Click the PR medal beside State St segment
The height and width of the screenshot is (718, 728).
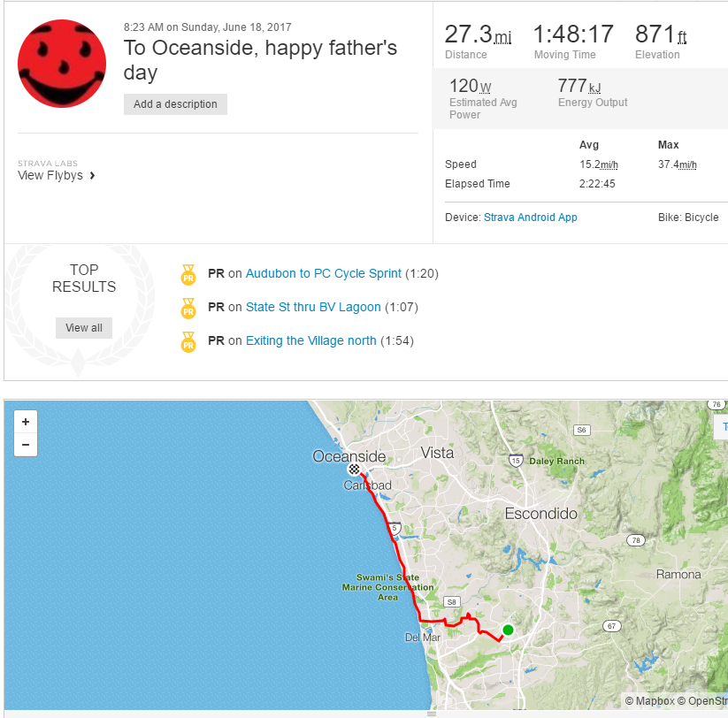[188, 308]
